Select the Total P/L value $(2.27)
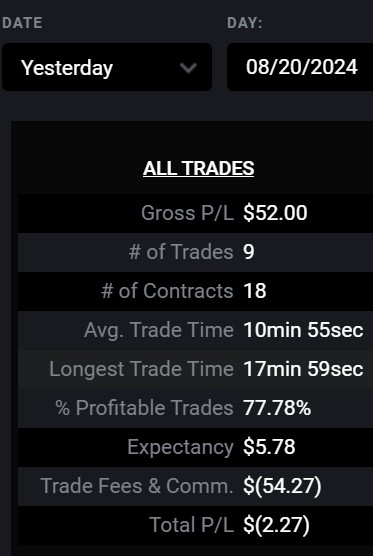373x556 pixels. pyautogui.click(x=276, y=525)
